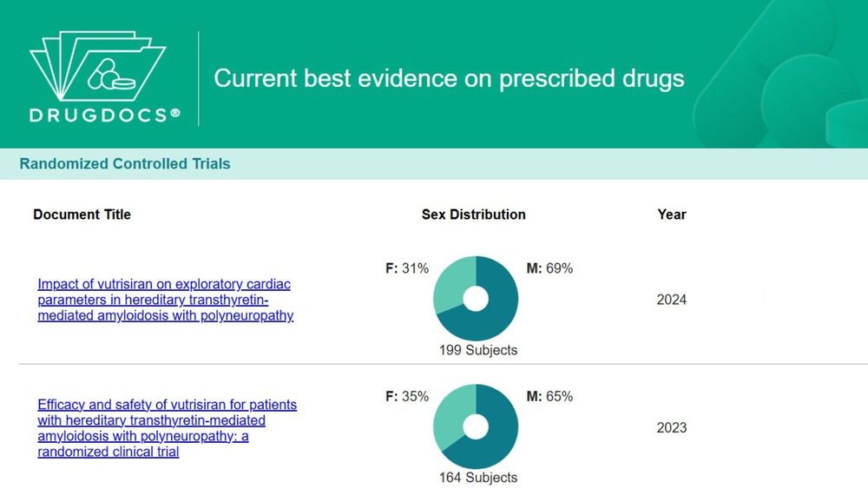Screen dimensions: 868x489
Task: Click the Document Title column header
Action: tap(82, 215)
